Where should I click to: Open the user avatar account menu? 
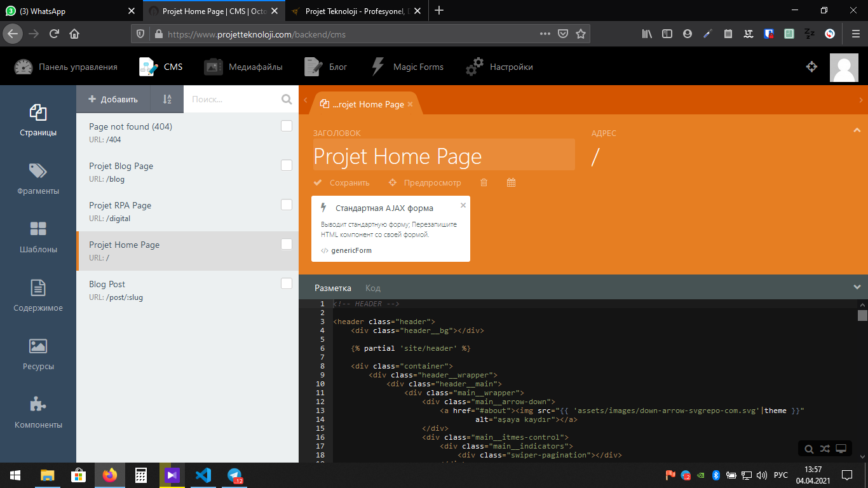pos(844,67)
